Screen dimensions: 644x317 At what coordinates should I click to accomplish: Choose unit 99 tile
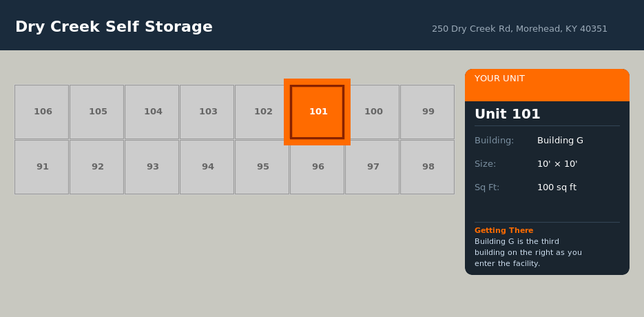coord(428,112)
